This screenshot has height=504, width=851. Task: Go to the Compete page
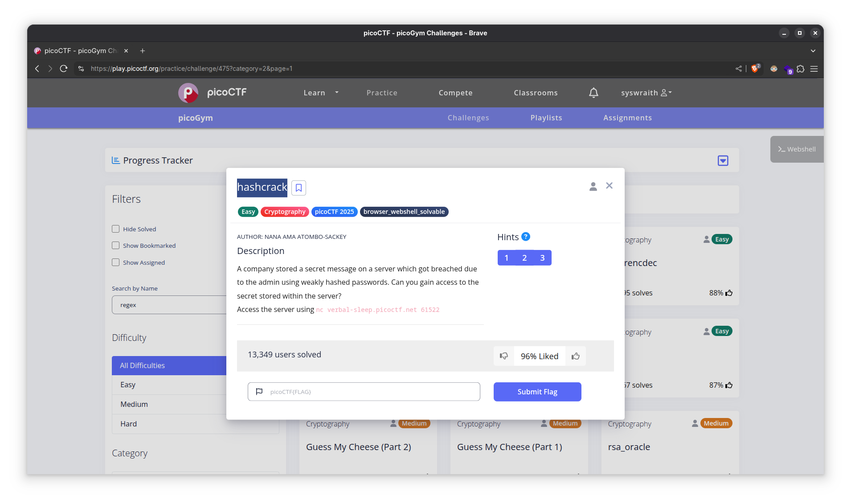(455, 93)
